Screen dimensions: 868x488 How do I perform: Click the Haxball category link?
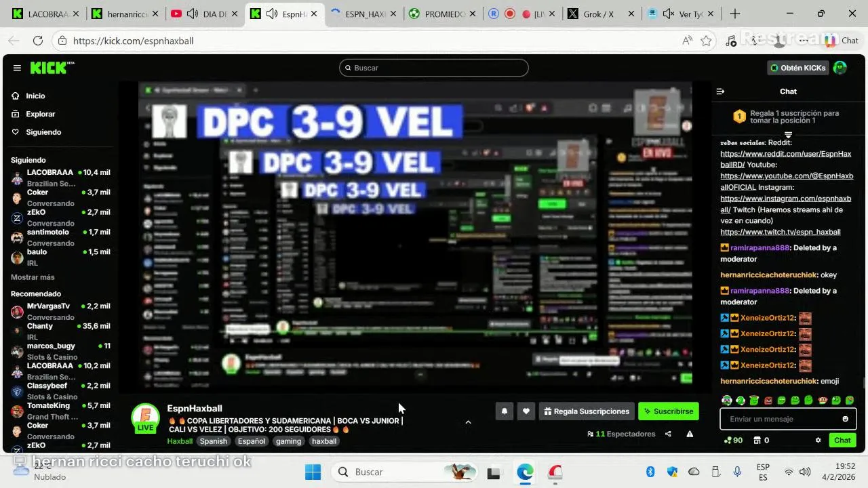[x=180, y=441]
